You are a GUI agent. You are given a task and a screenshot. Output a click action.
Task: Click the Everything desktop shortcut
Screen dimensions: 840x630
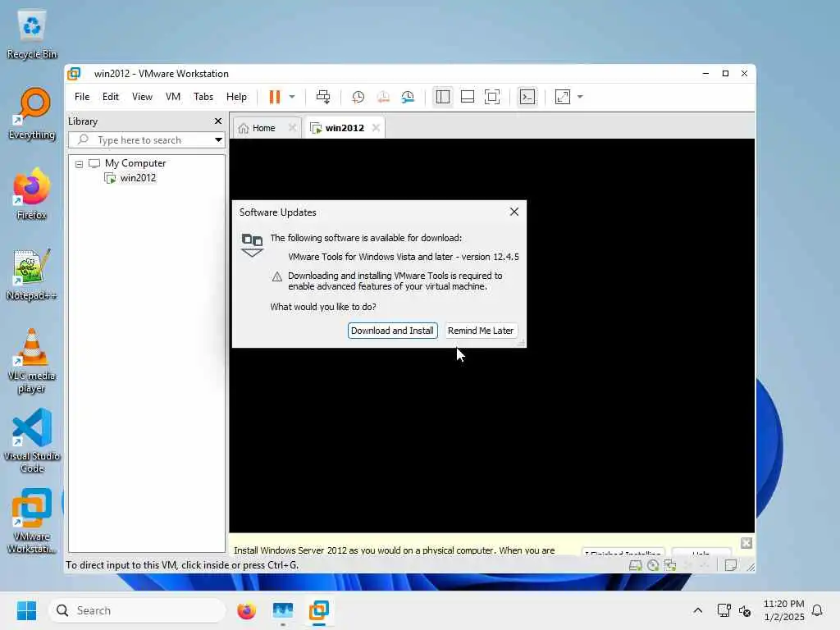(32, 114)
